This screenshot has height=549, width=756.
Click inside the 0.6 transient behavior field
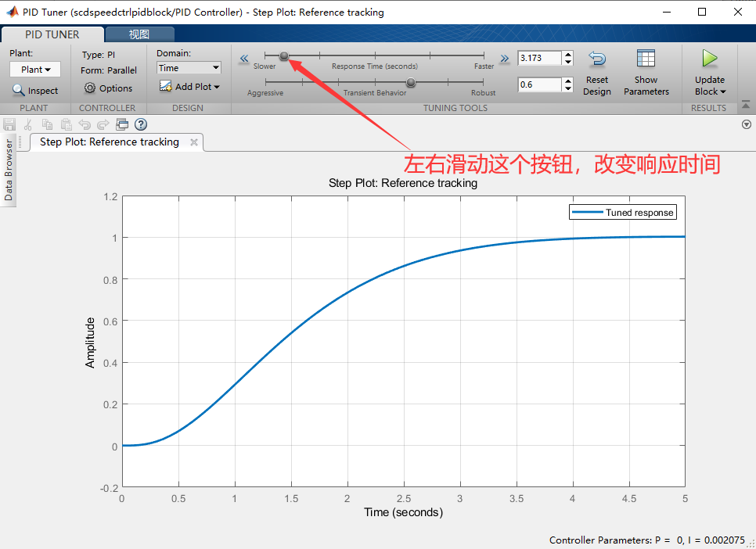click(x=540, y=83)
